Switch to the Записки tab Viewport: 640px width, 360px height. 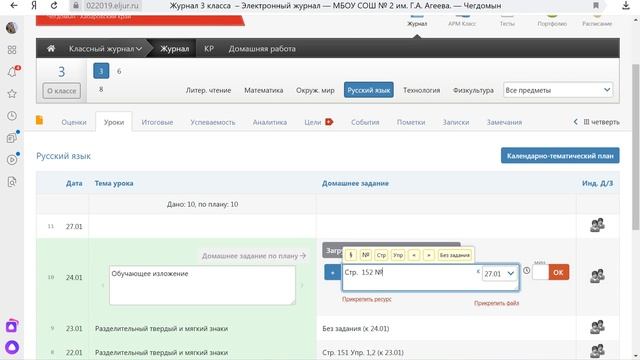(456, 122)
